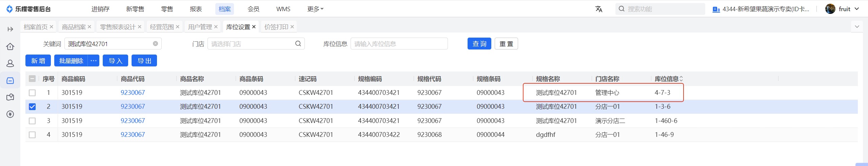Switch to the 价签打印 tab

[x=276, y=27]
